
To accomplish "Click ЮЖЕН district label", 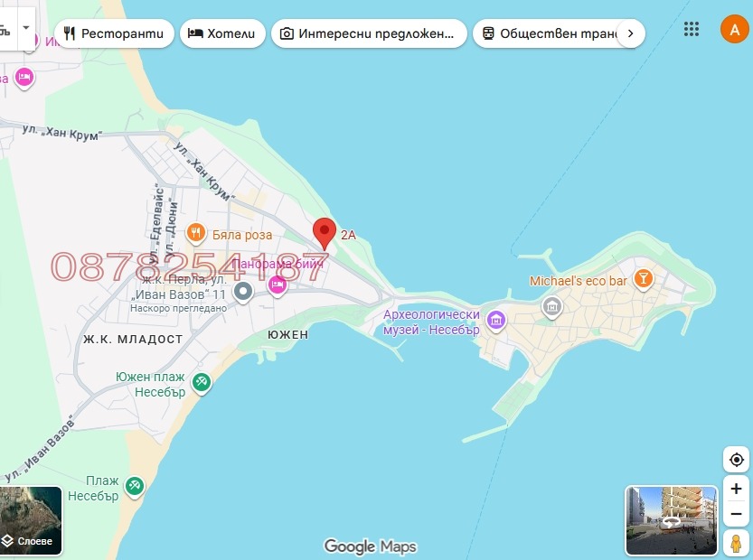I will pos(287,334).
